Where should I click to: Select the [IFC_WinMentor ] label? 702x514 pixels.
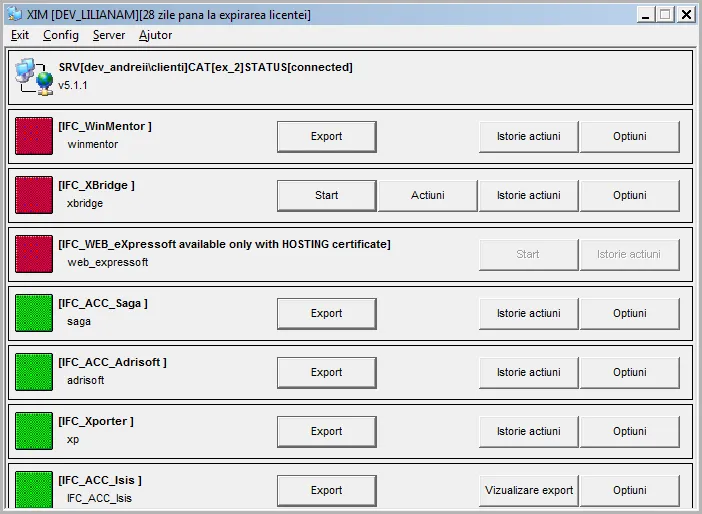pyautogui.click(x=105, y=126)
